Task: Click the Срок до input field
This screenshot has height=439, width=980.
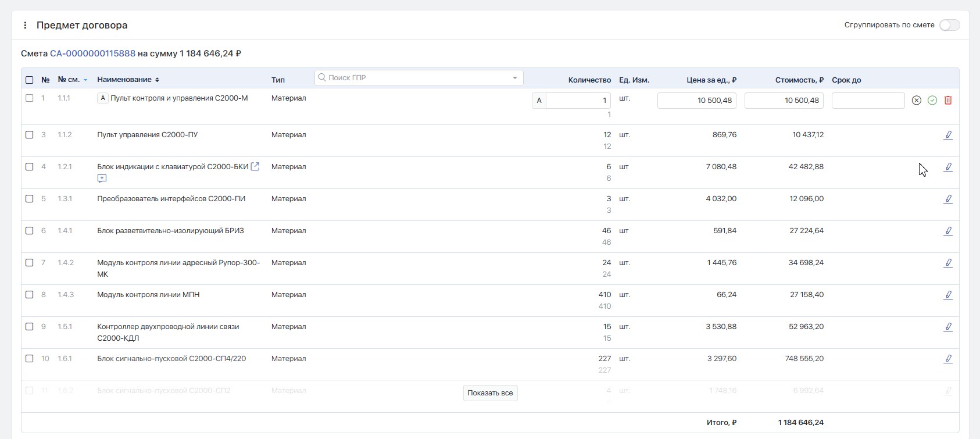Action: [x=868, y=101]
